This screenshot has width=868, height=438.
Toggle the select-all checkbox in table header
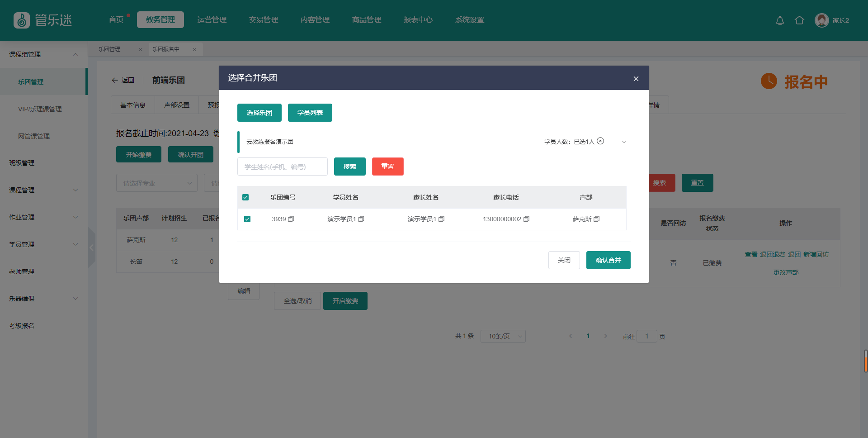pos(245,197)
